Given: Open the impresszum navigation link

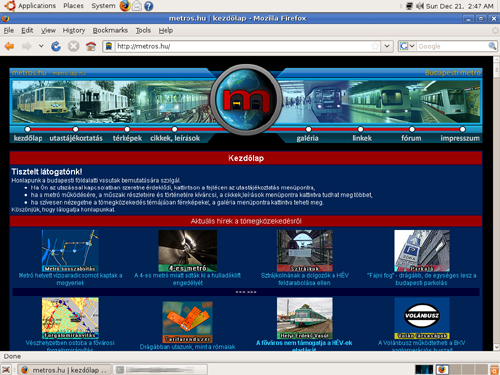Looking at the screenshot, I should tap(460, 138).
